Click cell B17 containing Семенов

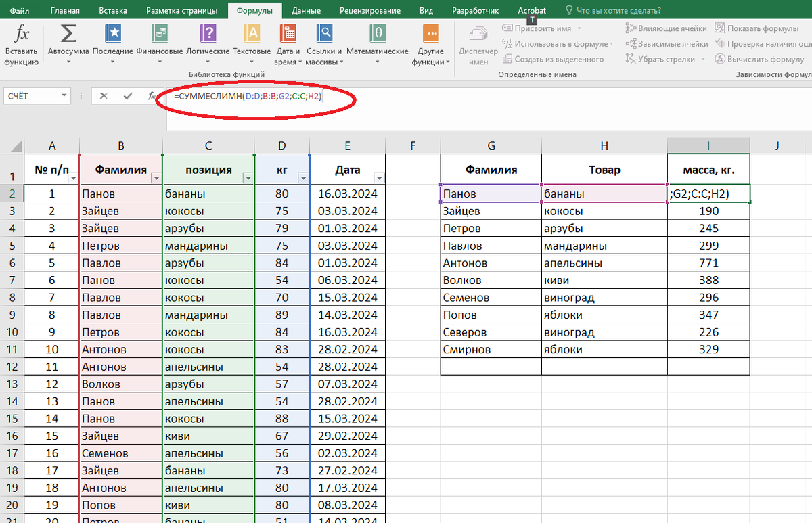(120, 453)
